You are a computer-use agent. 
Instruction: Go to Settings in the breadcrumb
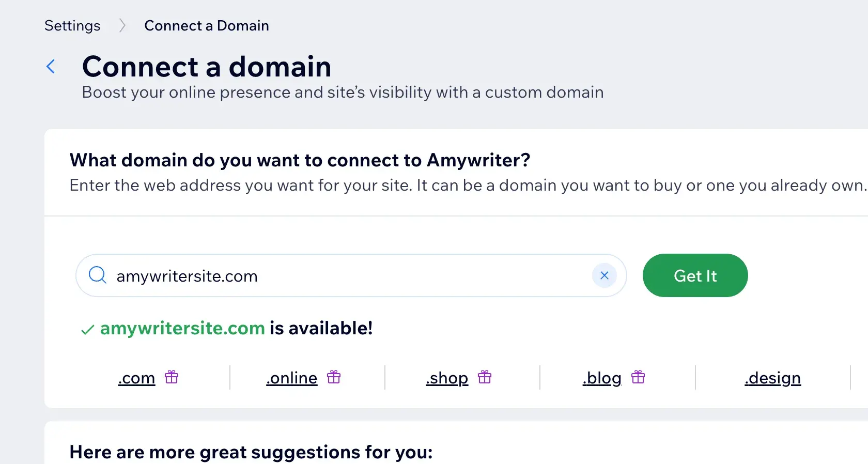(x=72, y=25)
